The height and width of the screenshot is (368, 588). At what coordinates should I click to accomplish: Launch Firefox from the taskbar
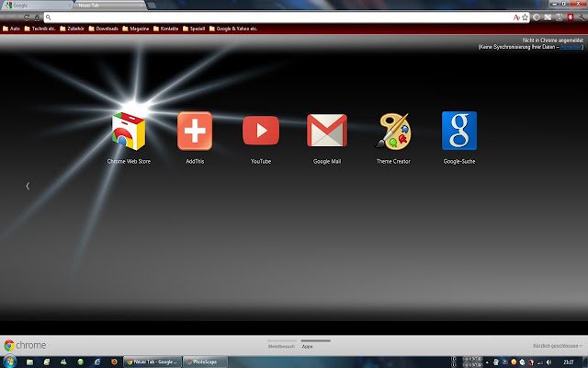[x=114, y=362]
